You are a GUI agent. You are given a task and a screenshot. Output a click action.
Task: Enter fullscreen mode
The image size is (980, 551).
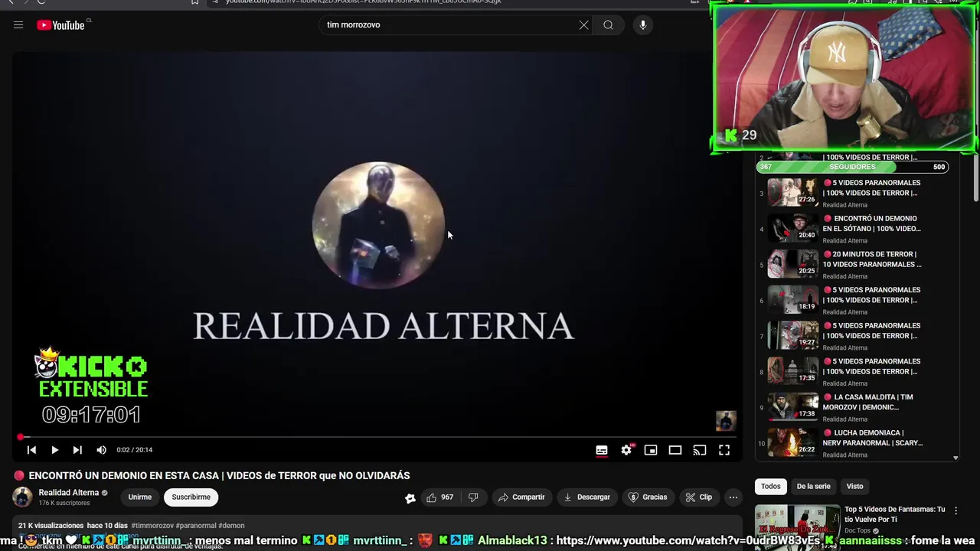pyautogui.click(x=724, y=450)
